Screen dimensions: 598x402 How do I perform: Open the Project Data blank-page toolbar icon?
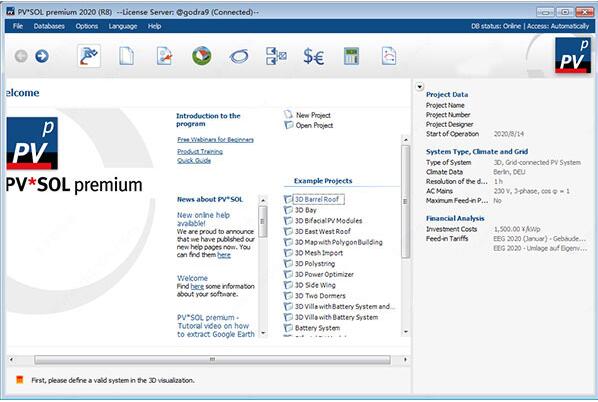(126, 56)
